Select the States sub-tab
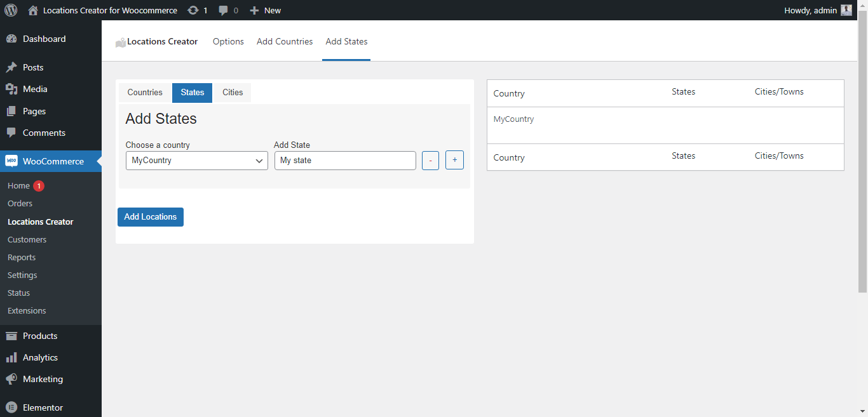Image resolution: width=868 pixels, height=417 pixels. click(193, 93)
